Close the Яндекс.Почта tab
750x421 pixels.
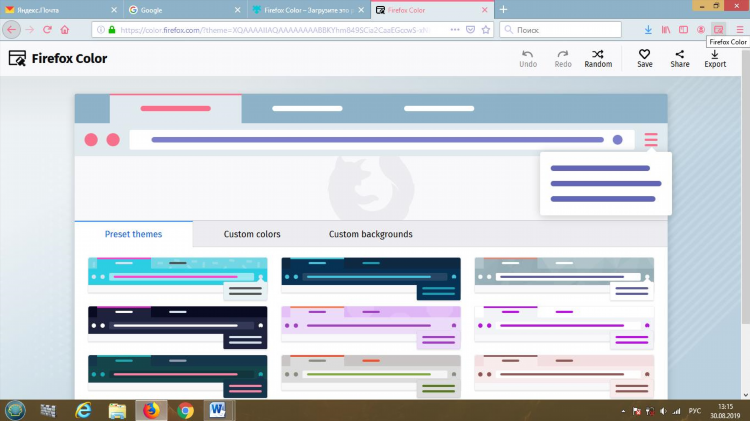coord(114,10)
